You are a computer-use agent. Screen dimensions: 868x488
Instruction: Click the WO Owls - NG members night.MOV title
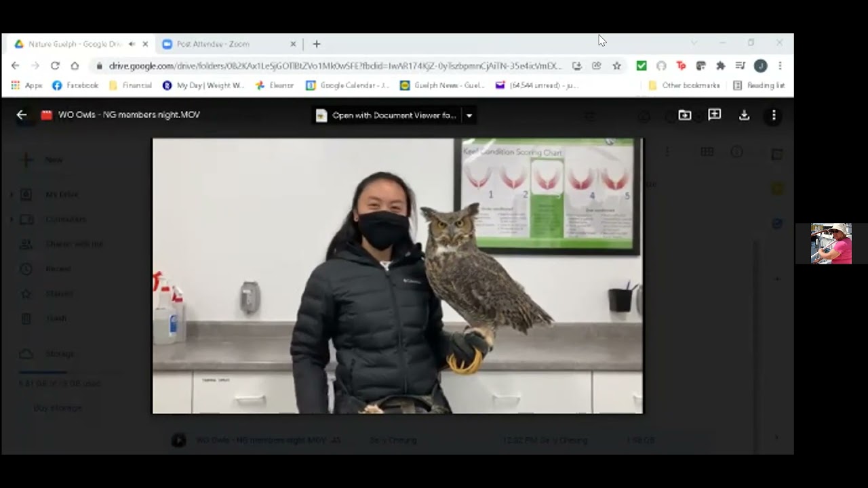pyautogui.click(x=129, y=115)
